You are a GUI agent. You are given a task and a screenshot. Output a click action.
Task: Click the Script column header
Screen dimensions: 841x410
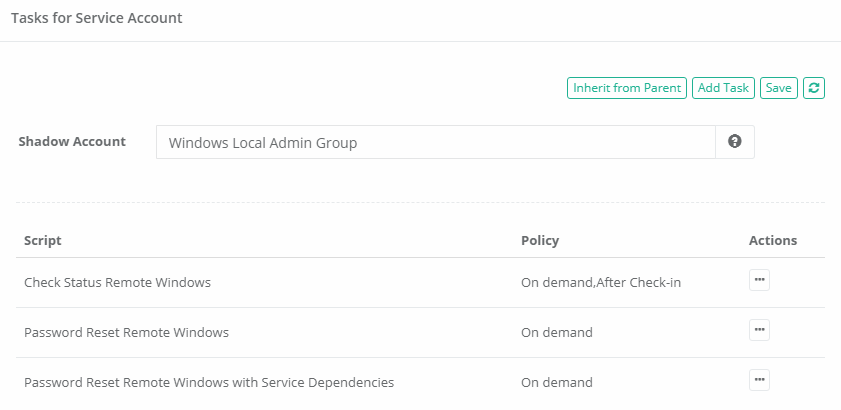pyautogui.click(x=43, y=241)
